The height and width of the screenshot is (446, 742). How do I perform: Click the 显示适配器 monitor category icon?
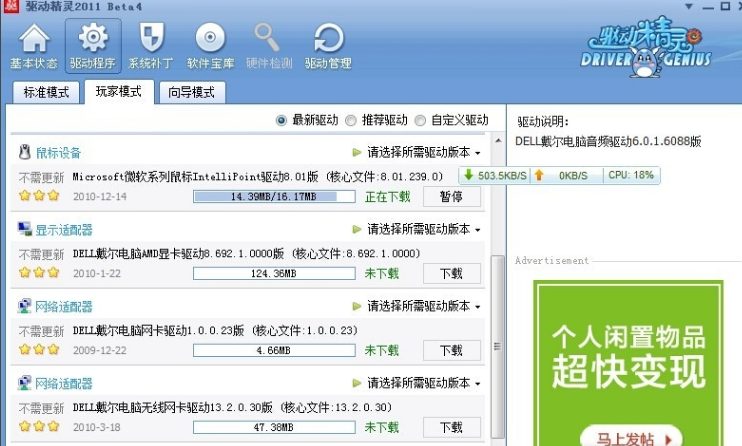pos(25,230)
